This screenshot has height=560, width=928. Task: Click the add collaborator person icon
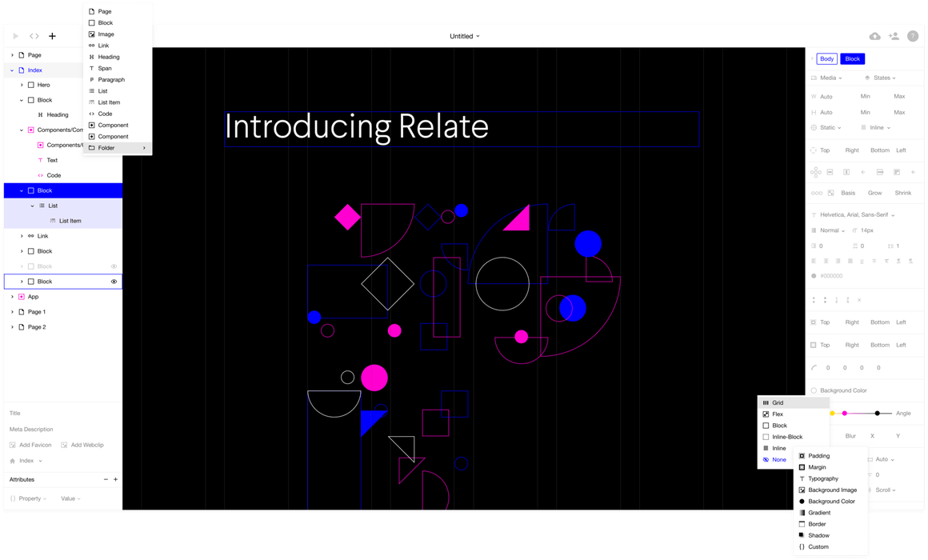894,36
